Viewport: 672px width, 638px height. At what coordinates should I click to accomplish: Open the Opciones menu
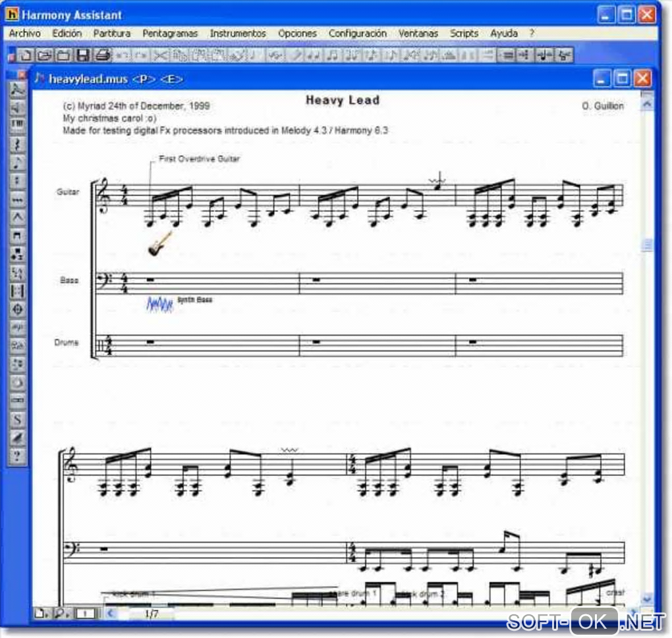(297, 34)
